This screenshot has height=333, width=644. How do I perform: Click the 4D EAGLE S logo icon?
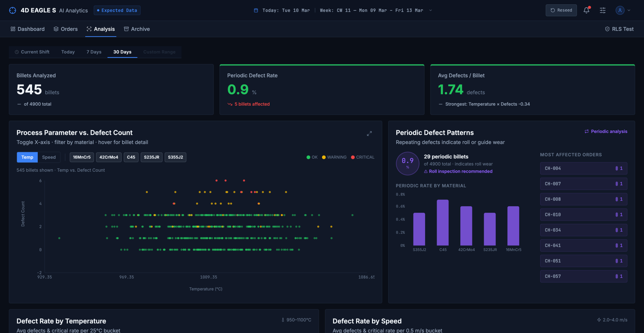click(x=13, y=10)
